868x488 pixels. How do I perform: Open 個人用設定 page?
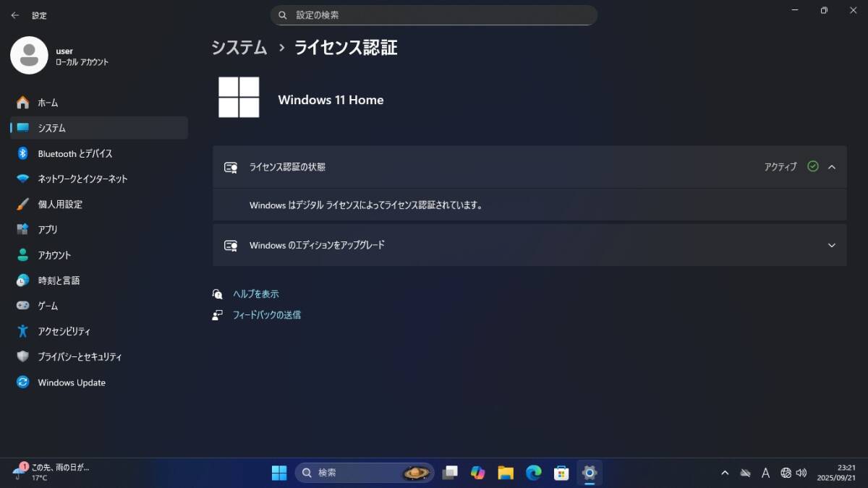(x=99, y=205)
